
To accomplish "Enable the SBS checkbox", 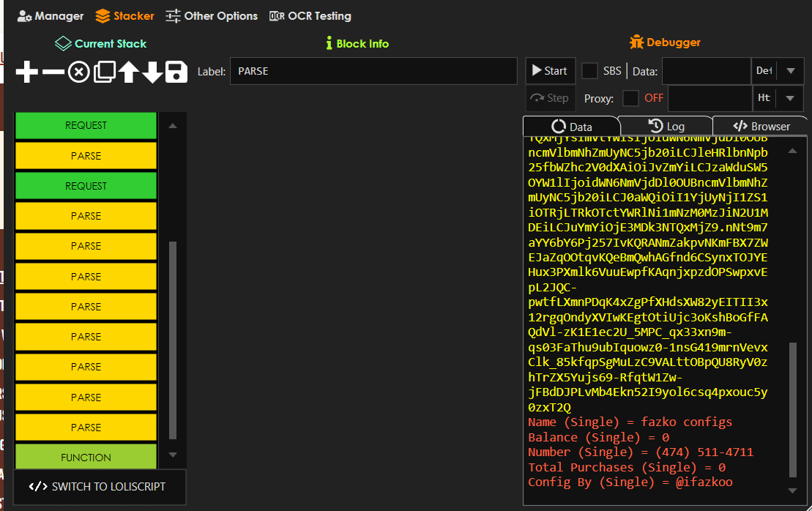I will [589, 70].
